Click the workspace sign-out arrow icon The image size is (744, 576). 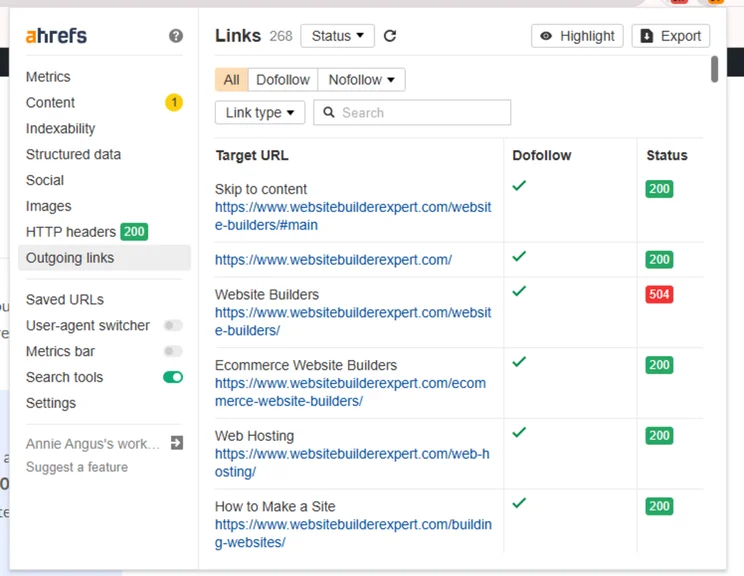click(177, 443)
